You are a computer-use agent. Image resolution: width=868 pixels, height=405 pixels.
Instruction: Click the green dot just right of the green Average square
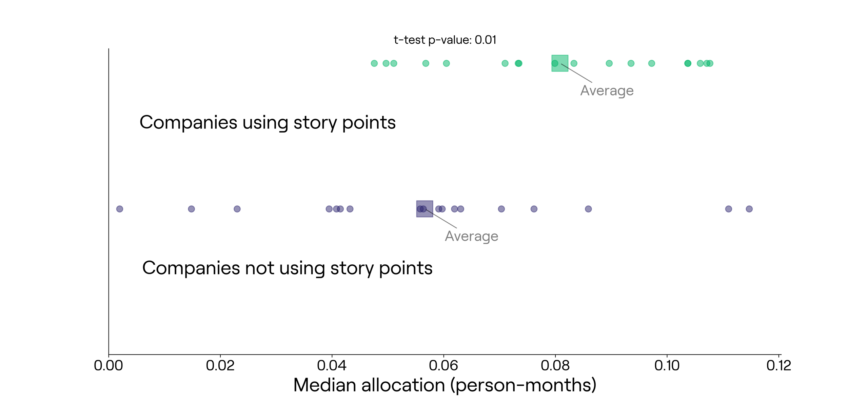pyautogui.click(x=574, y=63)
